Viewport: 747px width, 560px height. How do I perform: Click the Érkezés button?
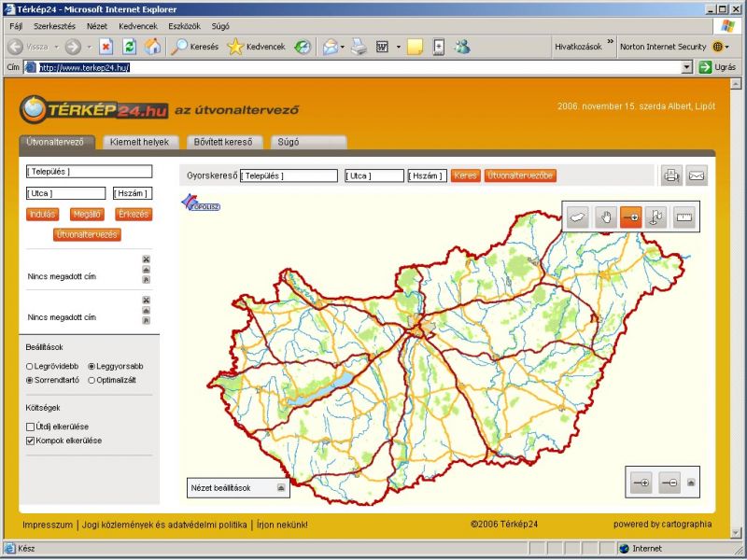(134, 215)
